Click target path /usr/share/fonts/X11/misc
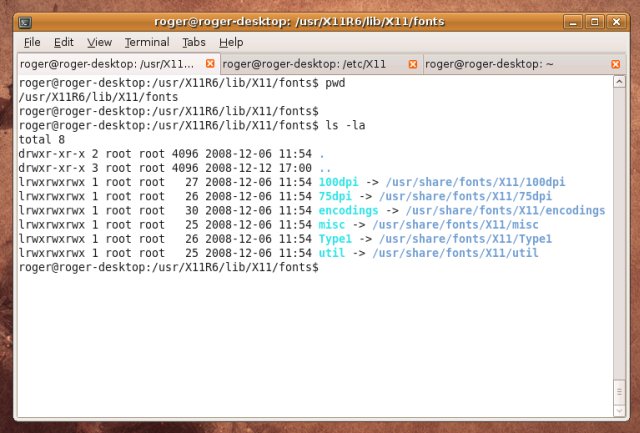This screenshot has width=640, height=433. [456, 224]
